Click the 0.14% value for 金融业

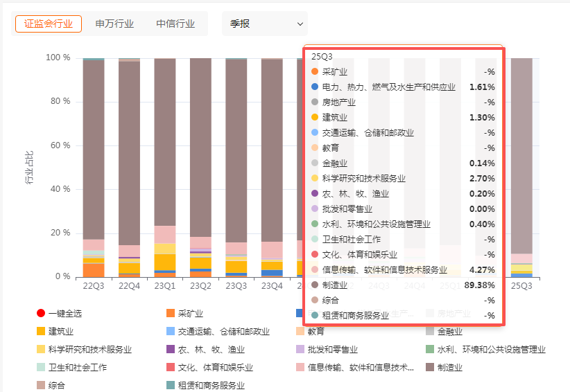[482, 163]
